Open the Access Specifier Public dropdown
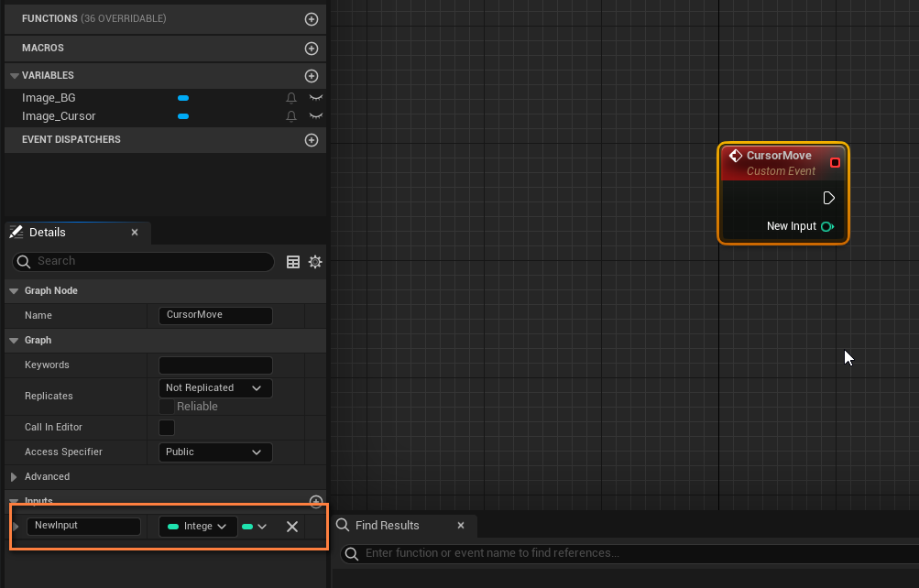919x588 pixels. click(x=215, y=452)
